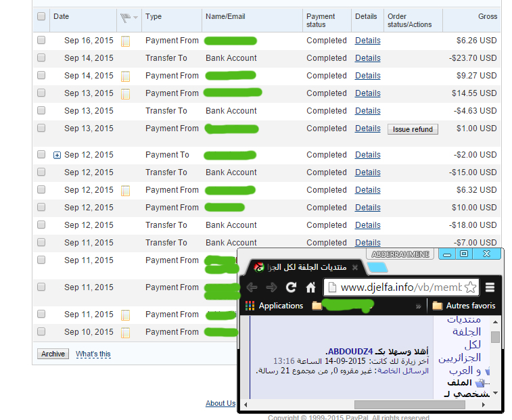
Task: Check the Sep 16, 2015 $6.26 transaction
Action: click(x=41, y=40)
